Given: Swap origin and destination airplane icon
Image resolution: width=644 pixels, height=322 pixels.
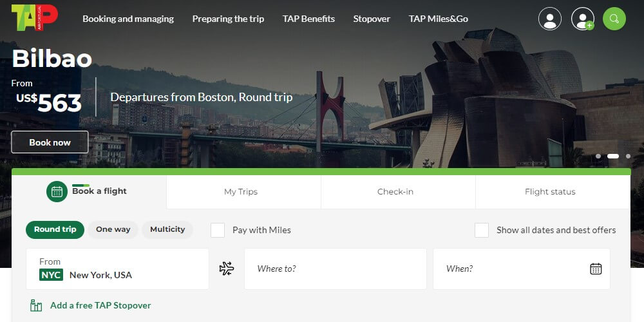Looking at the screenshot, I should click(x=226, y=269).
